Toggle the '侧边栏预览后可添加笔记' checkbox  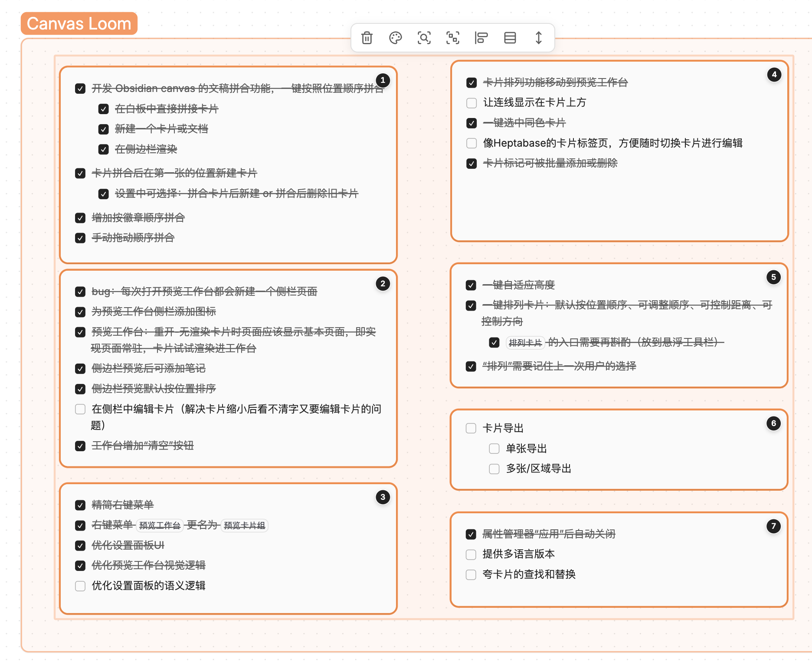(x=80, y=369)
